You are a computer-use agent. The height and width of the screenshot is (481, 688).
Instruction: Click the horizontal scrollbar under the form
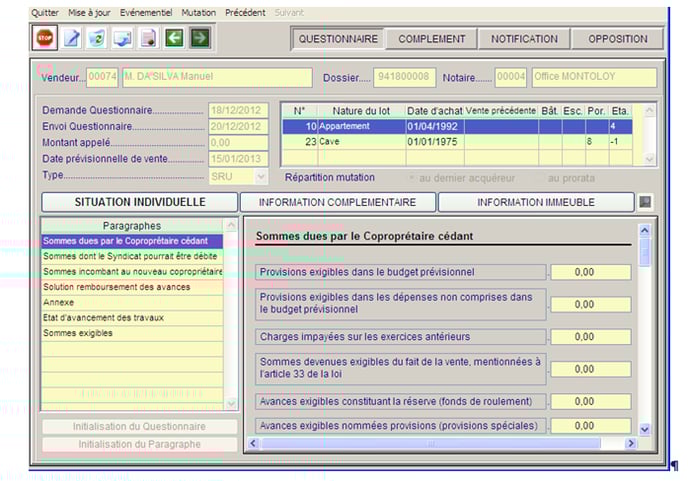pos(440,443)
